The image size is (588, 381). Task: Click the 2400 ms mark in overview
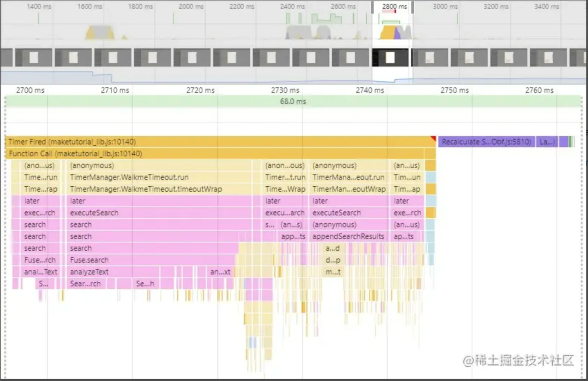click(x=292, y=6)
